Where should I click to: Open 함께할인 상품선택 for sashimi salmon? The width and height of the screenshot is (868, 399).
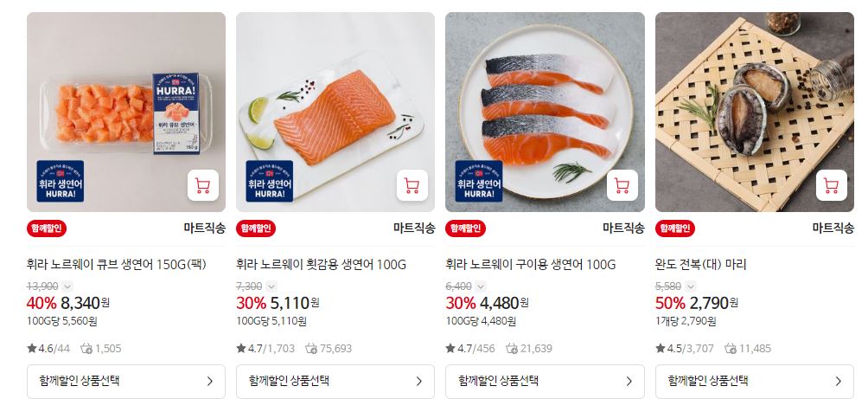(x=335, y=382)
